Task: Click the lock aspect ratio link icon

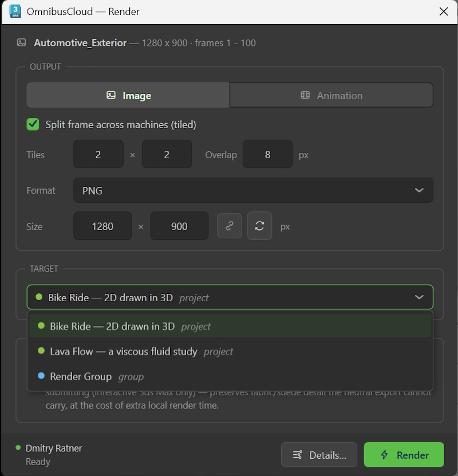Action: (x=230, y=226)
